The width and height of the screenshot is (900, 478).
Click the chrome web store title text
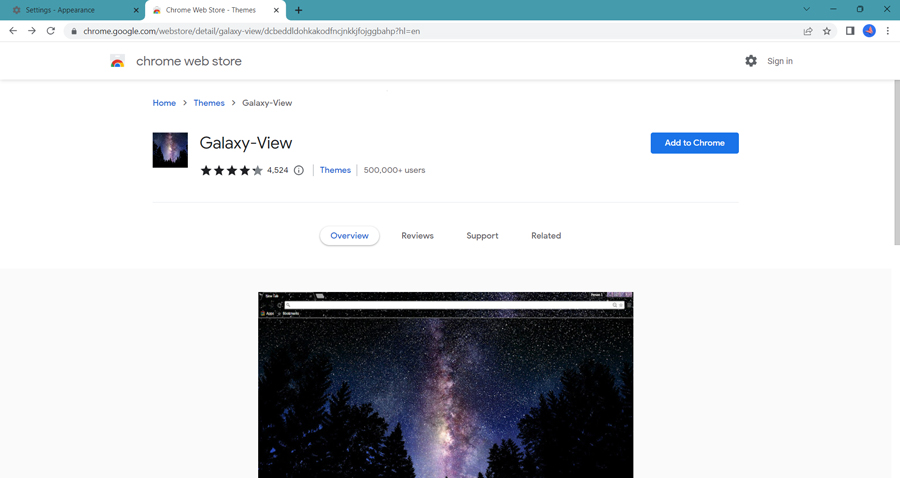(189, 61)
